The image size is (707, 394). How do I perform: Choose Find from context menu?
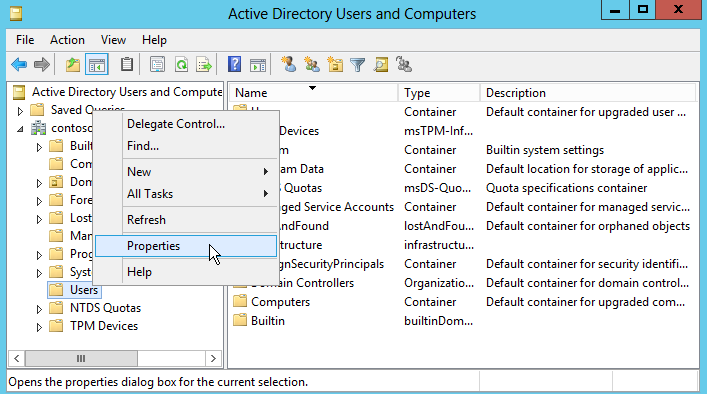click(186, 146)
